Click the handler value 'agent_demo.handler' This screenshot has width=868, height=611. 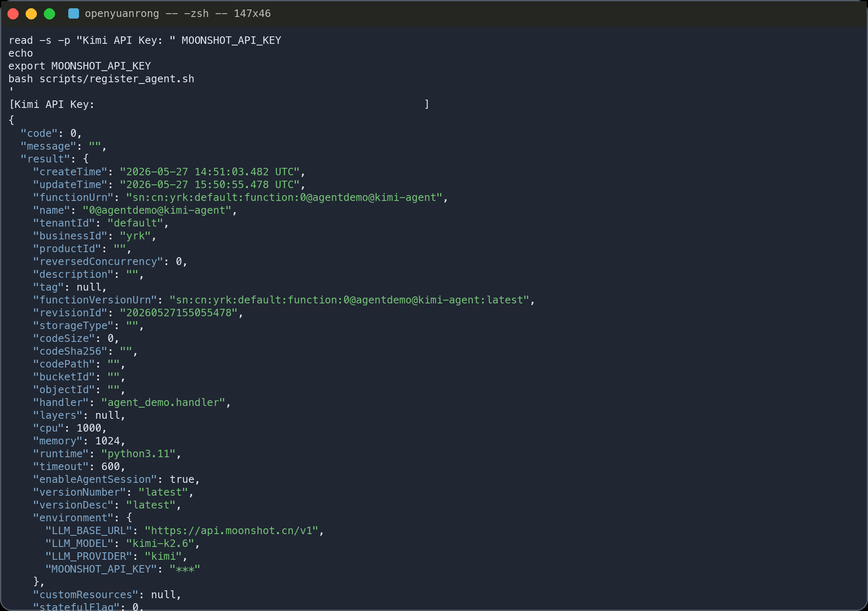[163, 403]
